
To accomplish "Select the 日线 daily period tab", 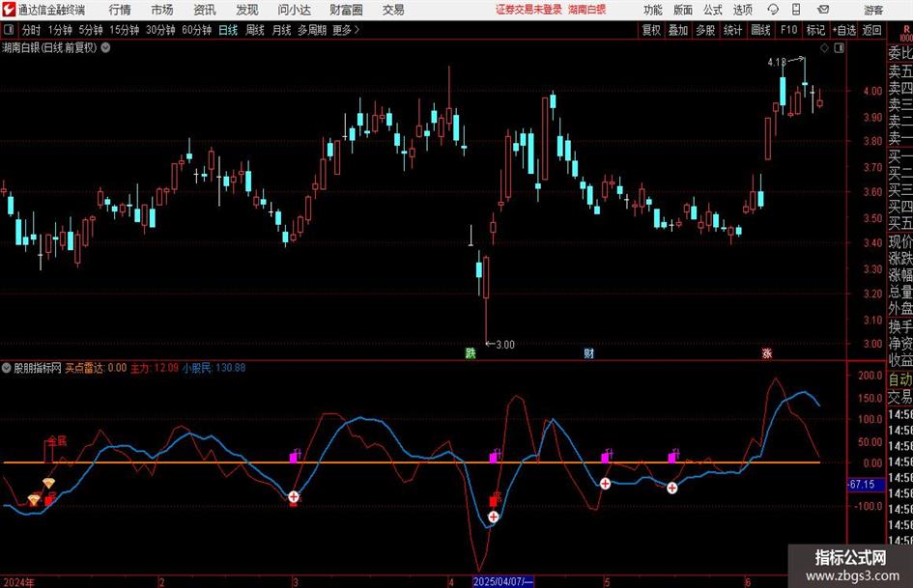I will click(228, 30).
